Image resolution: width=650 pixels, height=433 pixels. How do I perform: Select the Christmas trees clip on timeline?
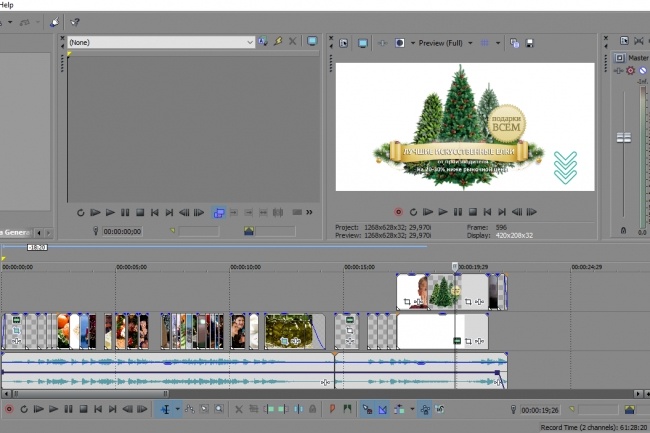point(444,292)
